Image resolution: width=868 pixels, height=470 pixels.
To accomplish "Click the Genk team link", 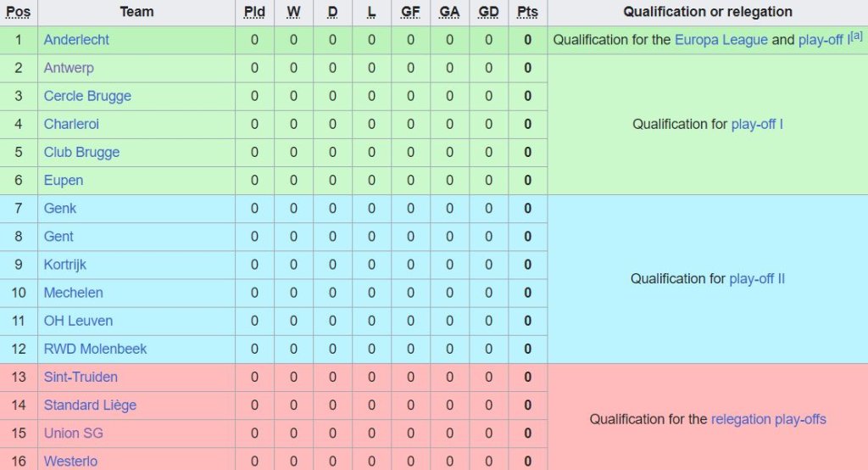I will tap(60, 209).
